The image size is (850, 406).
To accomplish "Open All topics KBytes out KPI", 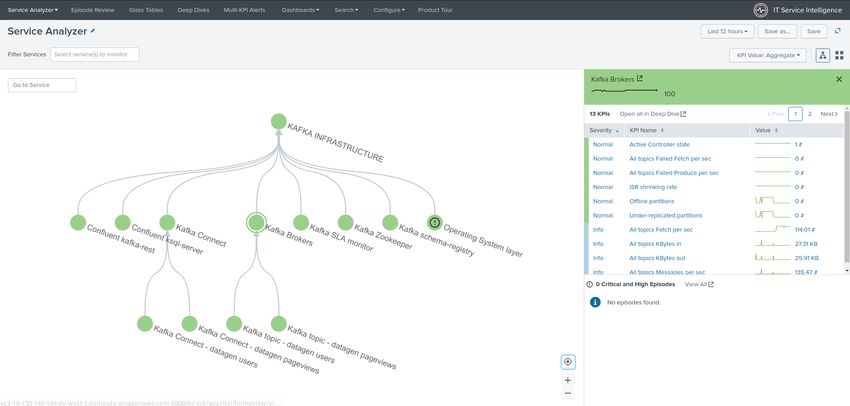I will tap(657, 258).
